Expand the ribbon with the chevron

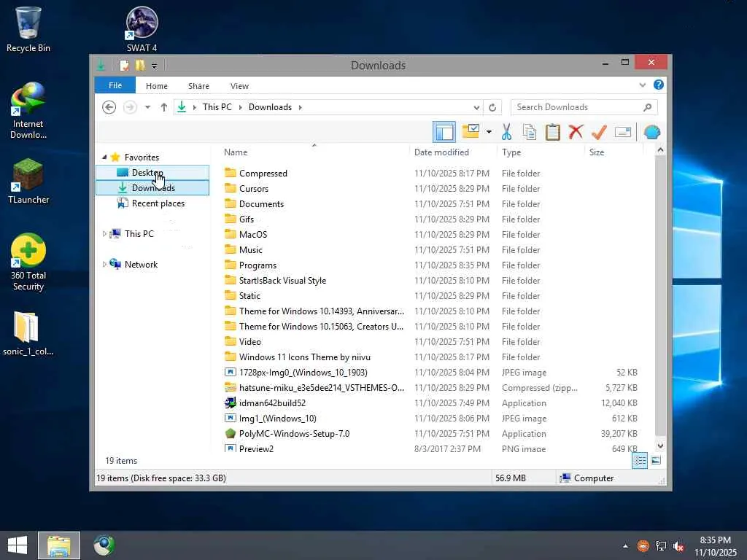click(642, 85)
